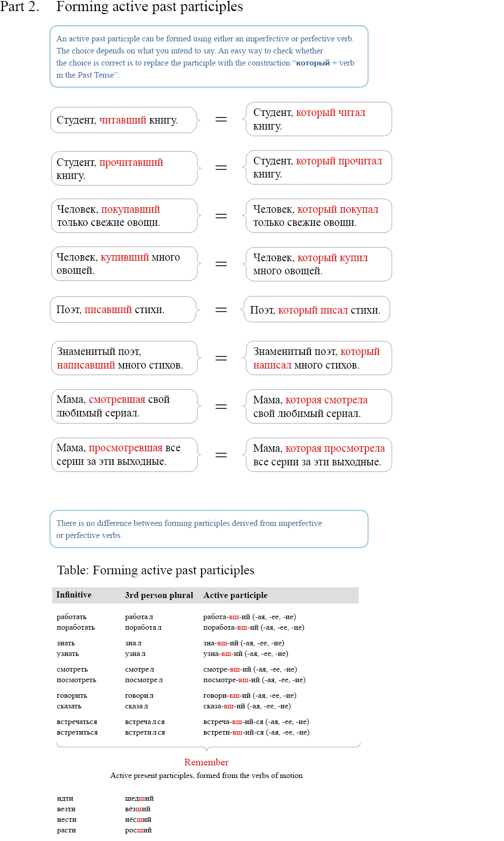The width and height of the screenshot is (504, 841).
Task: Click the box 'Студент, который прочитал книгу.'
Action: pyautogui.click(x=319, y=167)
